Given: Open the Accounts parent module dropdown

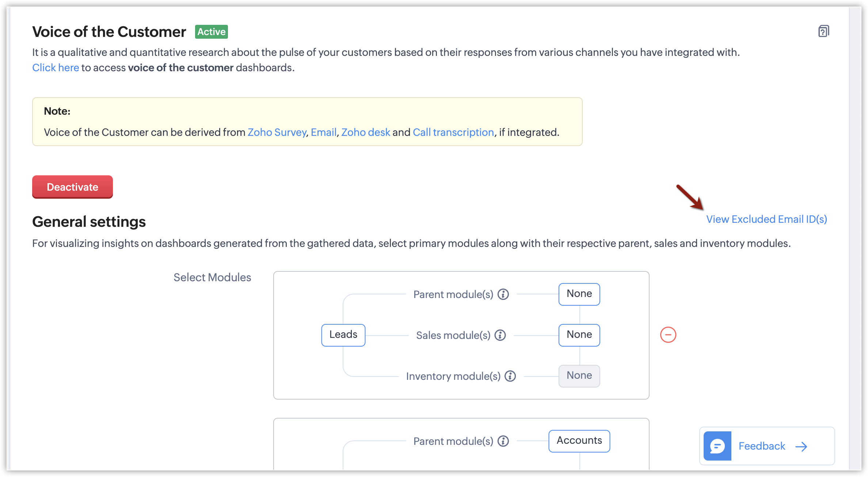Looking at the screenshot, I should (579, 441).
